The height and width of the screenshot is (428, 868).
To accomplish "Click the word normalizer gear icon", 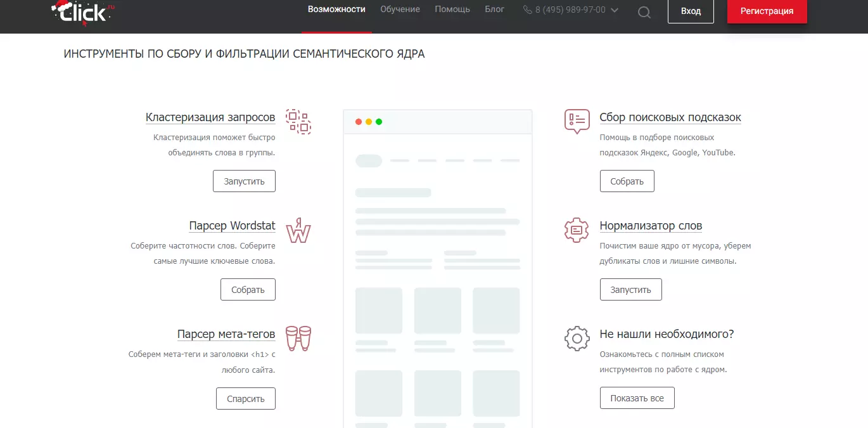I will pos(577,230).
